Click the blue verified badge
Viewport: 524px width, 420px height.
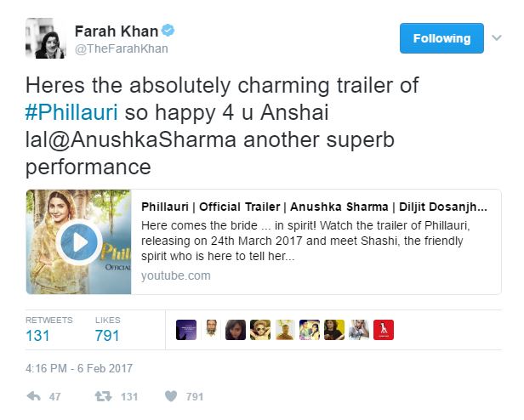coord(168,31)
